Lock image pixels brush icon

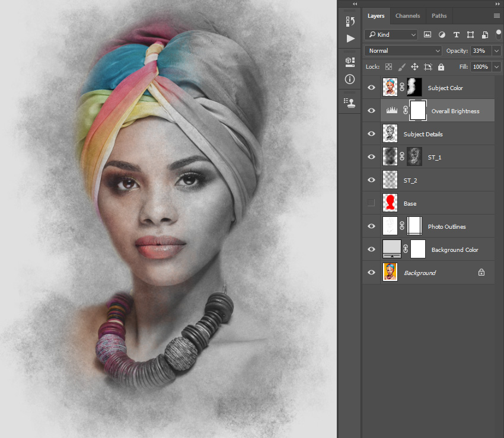coord(401,67)
